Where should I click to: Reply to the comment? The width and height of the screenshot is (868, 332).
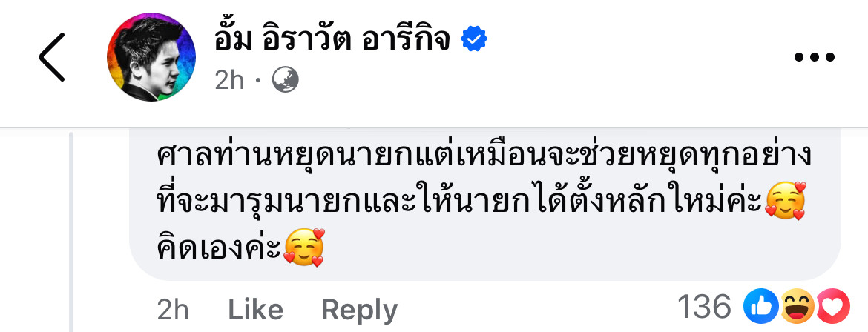tap(360, 310)
